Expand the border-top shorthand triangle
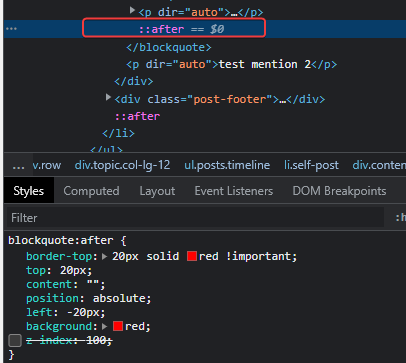 [105, 256]
